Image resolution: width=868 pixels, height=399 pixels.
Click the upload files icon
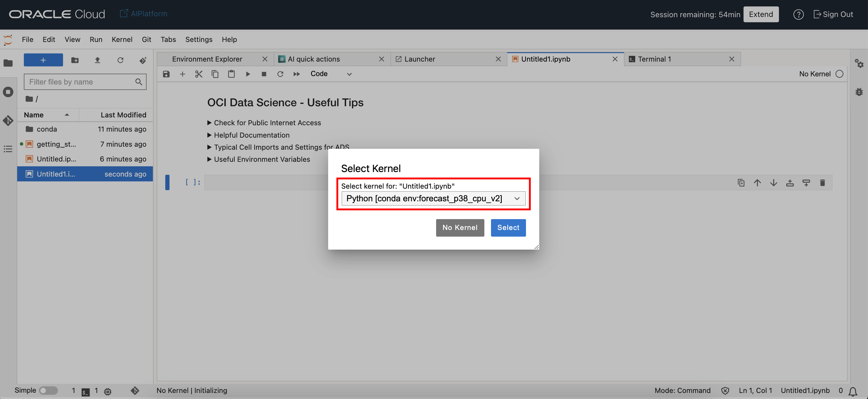point(97,60)
